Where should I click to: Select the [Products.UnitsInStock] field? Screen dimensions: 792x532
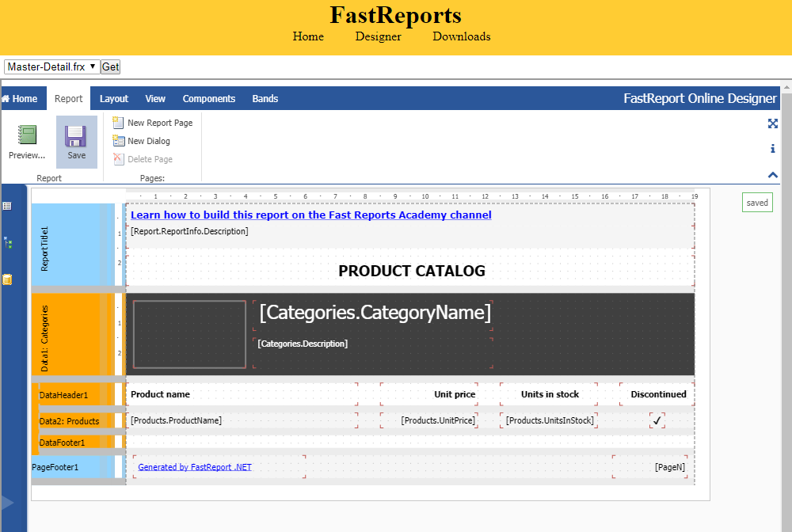pyautogui.click(x=549, y=420)
